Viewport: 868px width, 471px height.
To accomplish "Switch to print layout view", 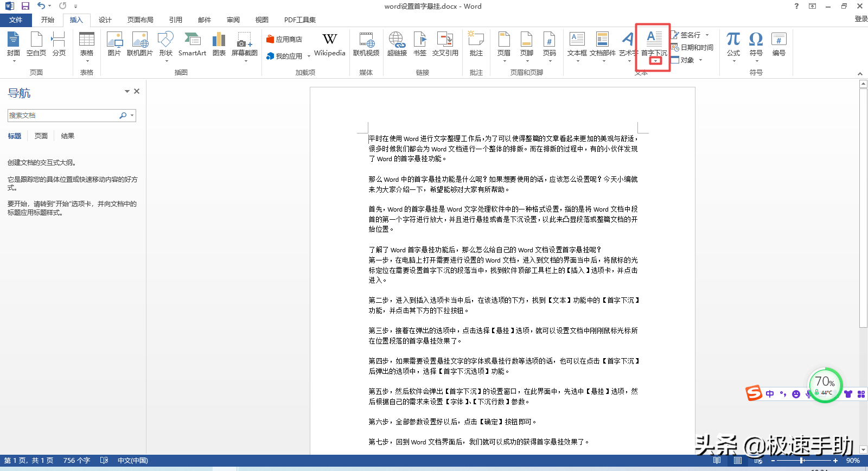I will (x=738, y=461).
